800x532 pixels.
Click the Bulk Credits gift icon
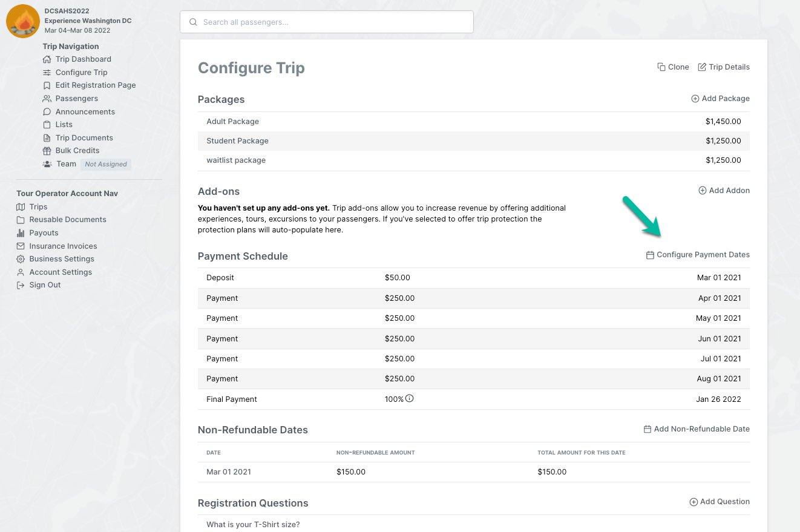pos(47,151)
